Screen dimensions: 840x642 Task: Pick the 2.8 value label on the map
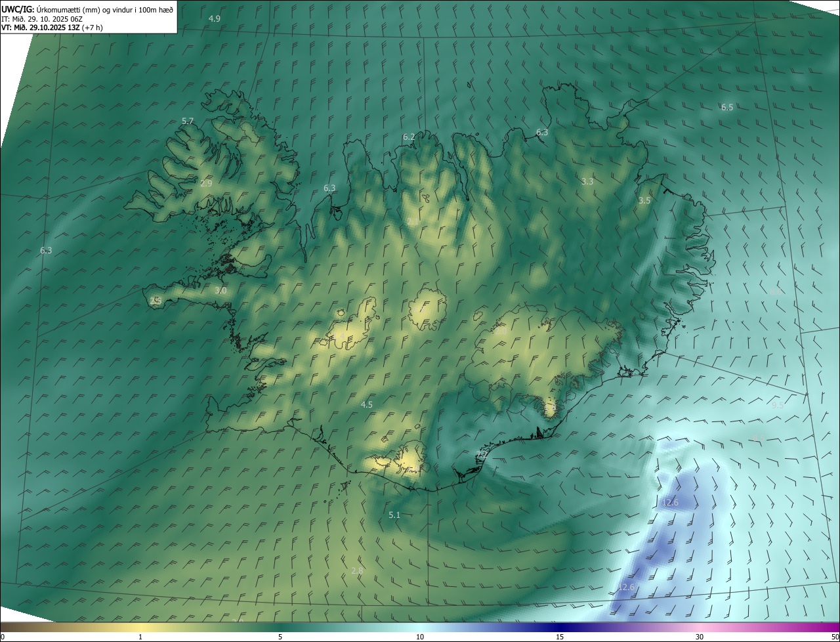pyautogui.click(x=357, y=571)
